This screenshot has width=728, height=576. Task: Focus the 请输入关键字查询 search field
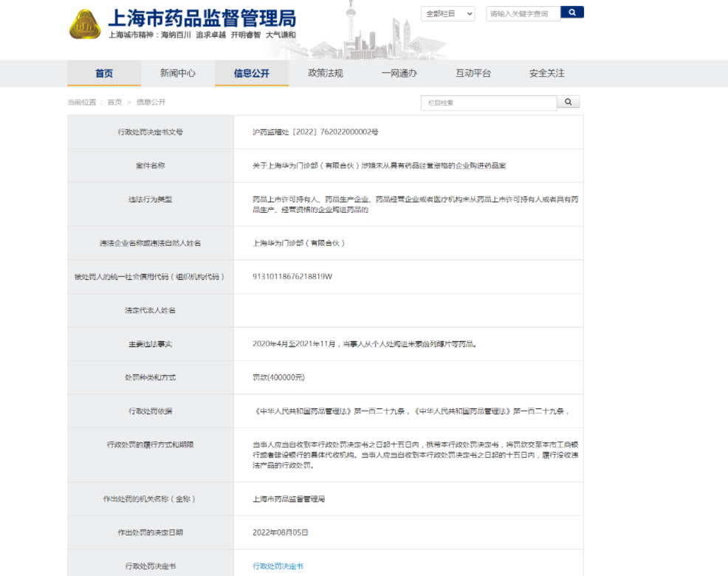tap(523, 14)
